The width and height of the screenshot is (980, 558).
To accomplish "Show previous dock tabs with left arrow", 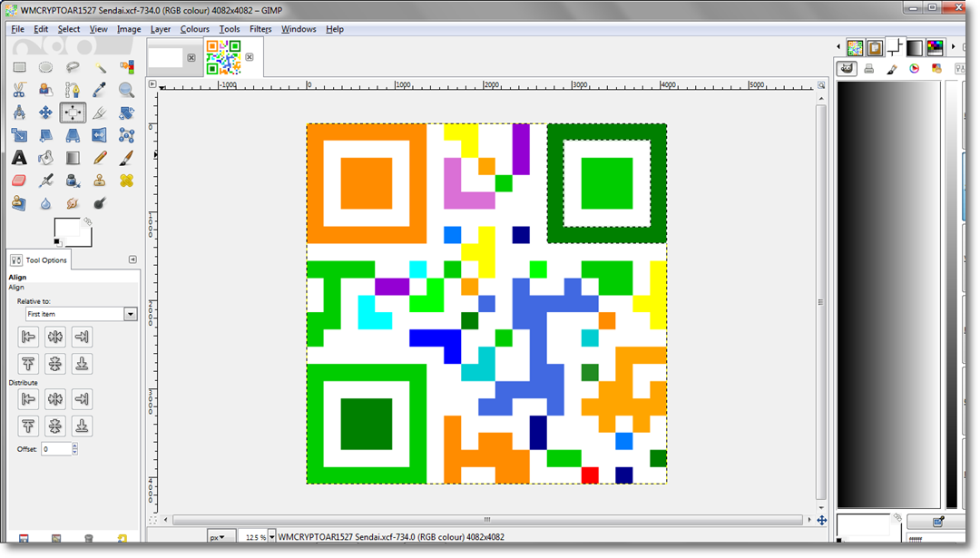I will coord(838,47).
